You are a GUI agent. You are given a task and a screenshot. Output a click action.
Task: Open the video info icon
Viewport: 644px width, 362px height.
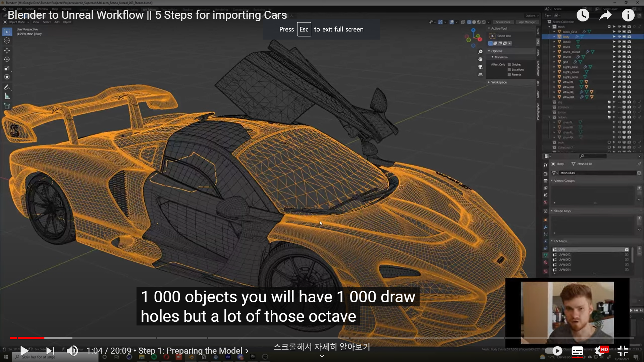(628, 15)
